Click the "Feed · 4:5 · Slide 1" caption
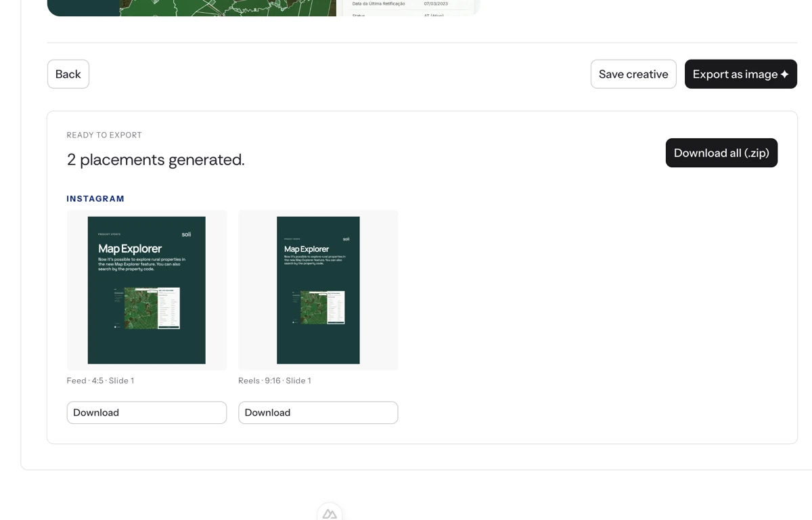The image size is (812, 520). [100, 381]
